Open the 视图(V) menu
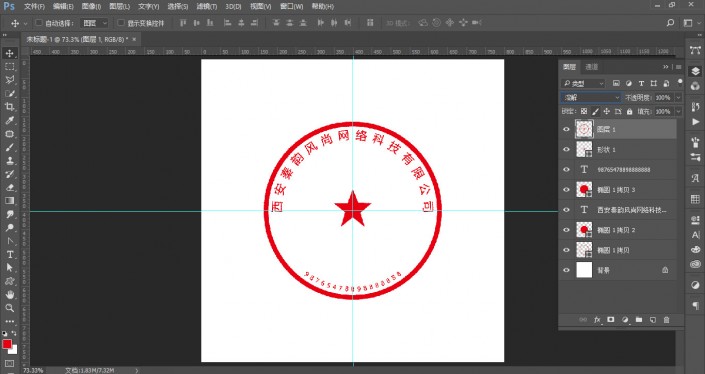 260,6
